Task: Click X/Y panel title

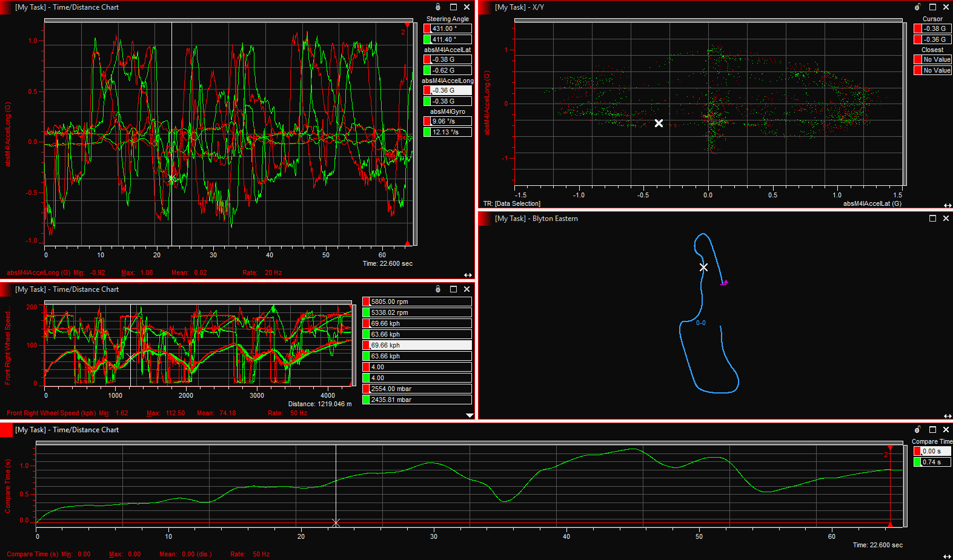Action: point(519,7)
